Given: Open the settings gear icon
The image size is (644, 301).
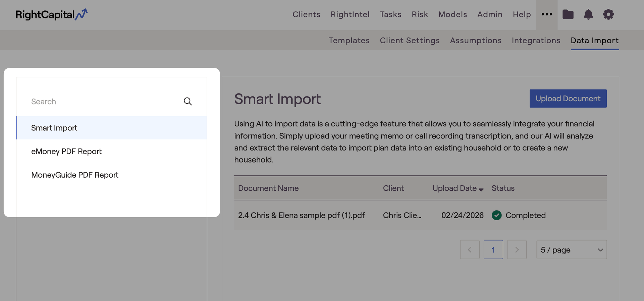Looking at the screenshot, I should [608, 14].
